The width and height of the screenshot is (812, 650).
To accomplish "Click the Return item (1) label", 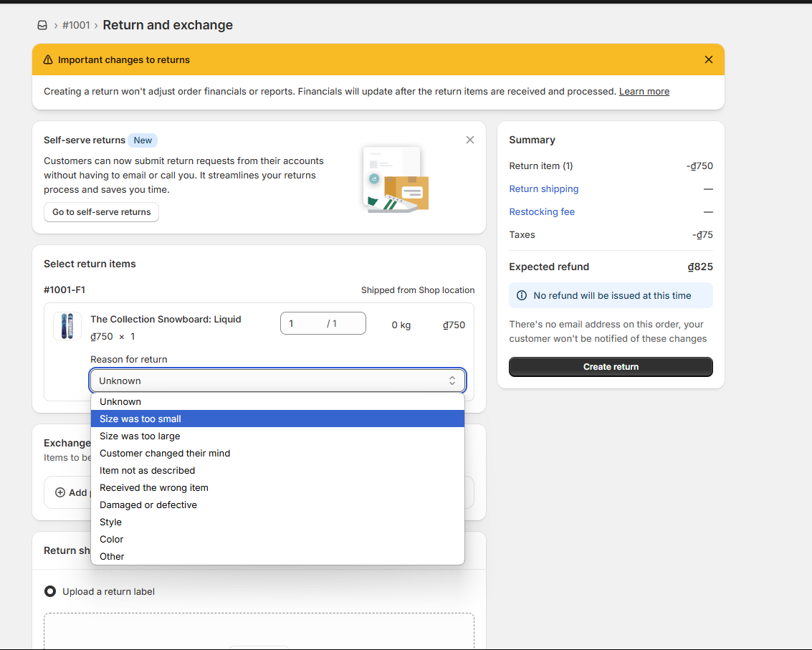I will (540, 166).
